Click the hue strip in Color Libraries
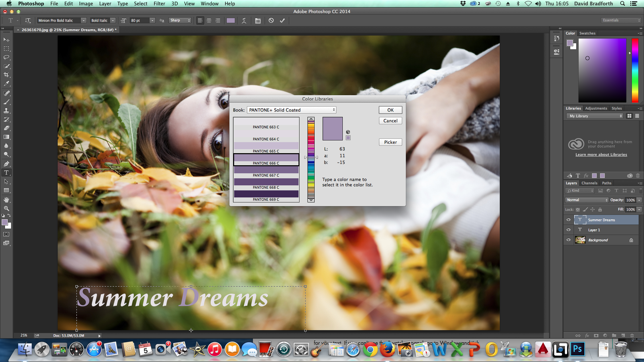Viewport: 644px width, 362px height. pos(311,160)
